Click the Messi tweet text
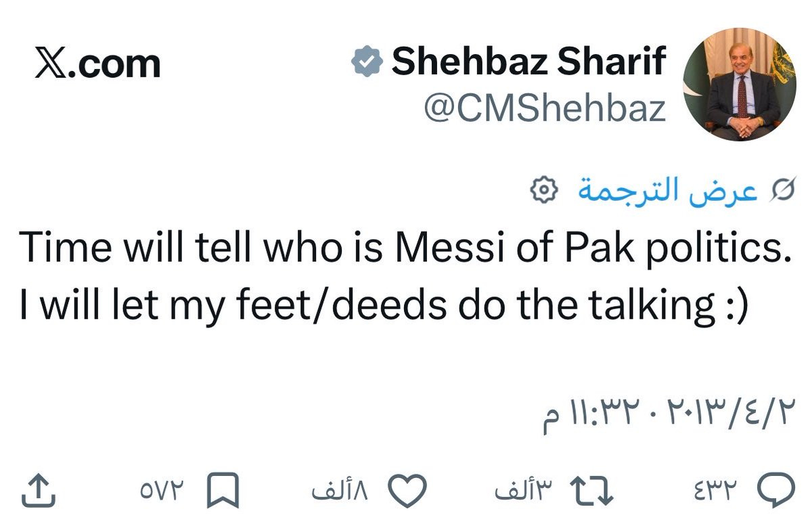The height and width of the screenshot is (528, 812). (405, 278)
